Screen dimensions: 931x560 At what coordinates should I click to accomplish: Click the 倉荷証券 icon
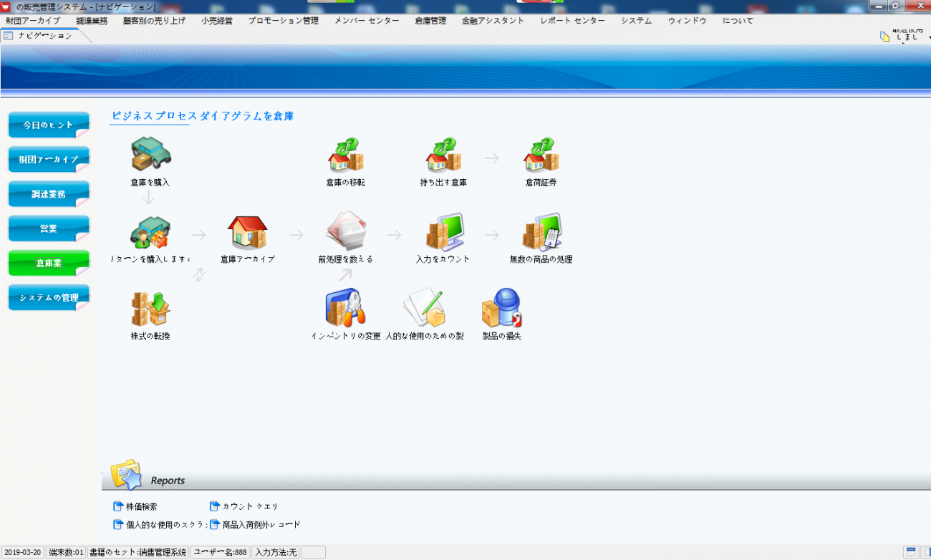click(x=541, y=155)
